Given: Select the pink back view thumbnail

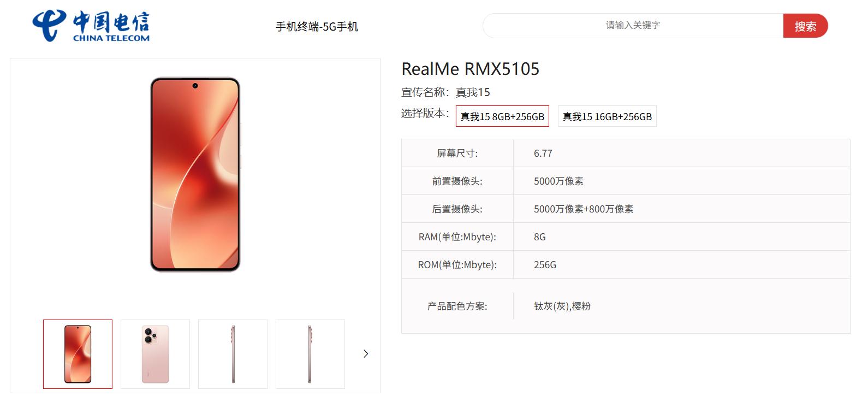Looking at the screenshot, I should [155, 354].
